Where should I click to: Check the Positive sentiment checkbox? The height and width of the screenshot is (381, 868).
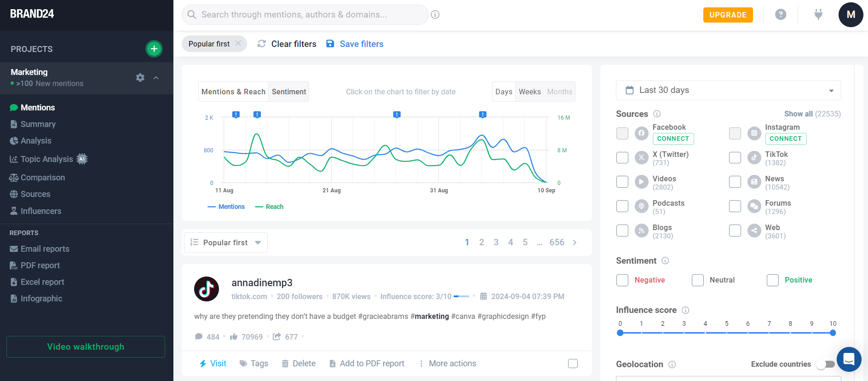[x=773, y=280]
